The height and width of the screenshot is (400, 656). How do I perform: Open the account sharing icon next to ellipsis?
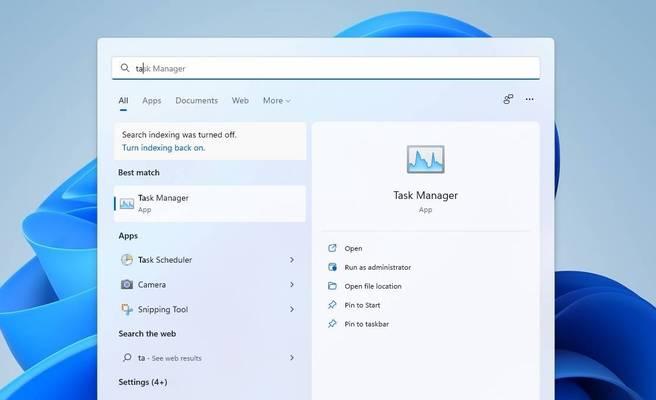pos(508,99)
